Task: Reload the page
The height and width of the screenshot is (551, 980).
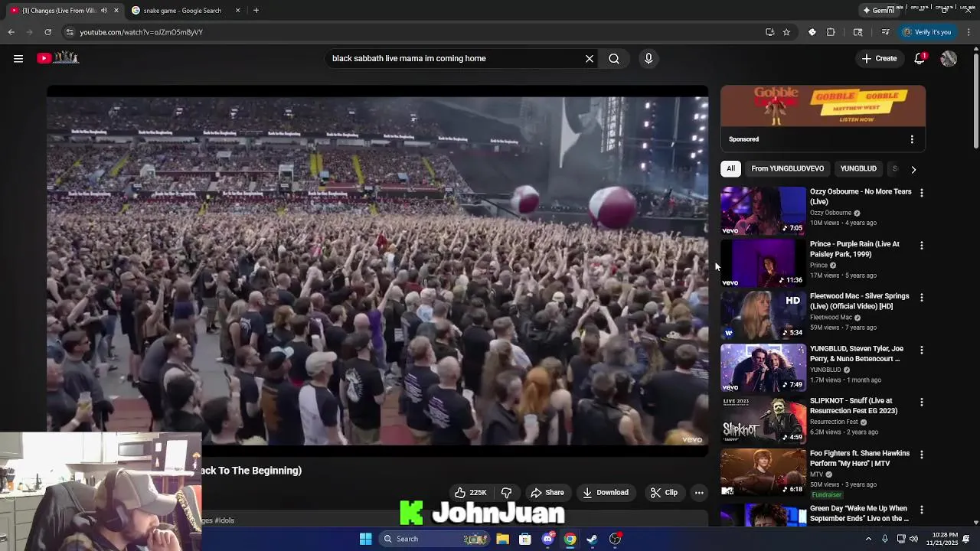Action: [x=47, y=32]
